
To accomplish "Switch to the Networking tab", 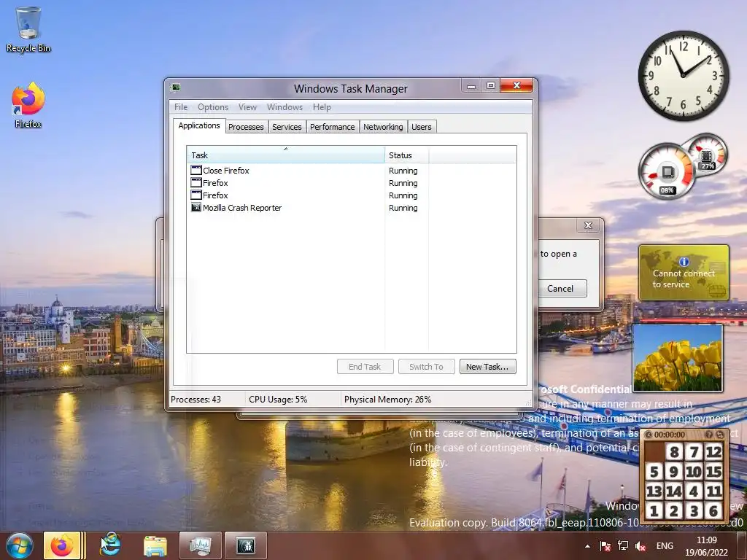I will [383, 127].
